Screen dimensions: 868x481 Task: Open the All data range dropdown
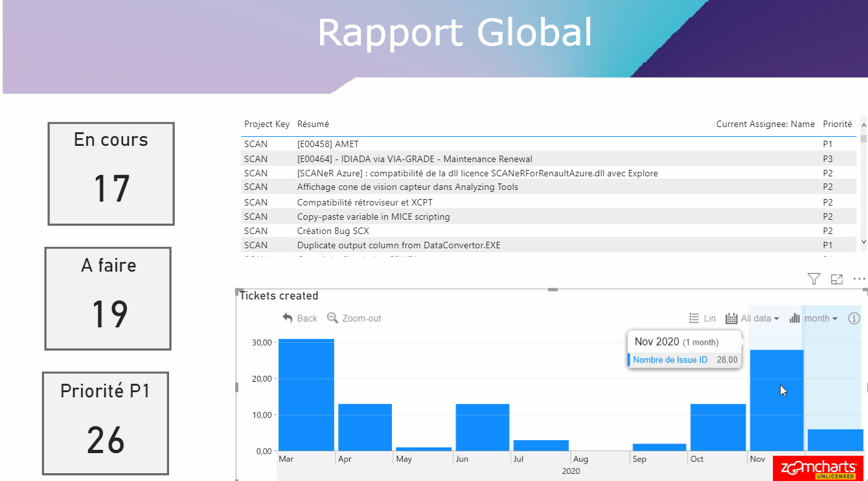click(752, 318)
